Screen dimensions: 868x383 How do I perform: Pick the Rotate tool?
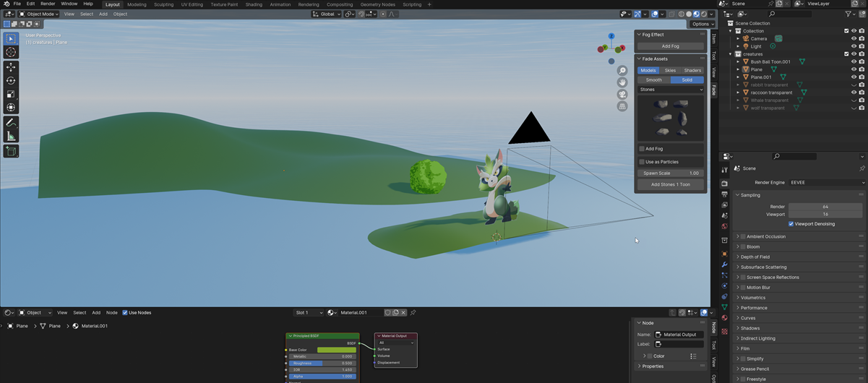coord(11,81)
